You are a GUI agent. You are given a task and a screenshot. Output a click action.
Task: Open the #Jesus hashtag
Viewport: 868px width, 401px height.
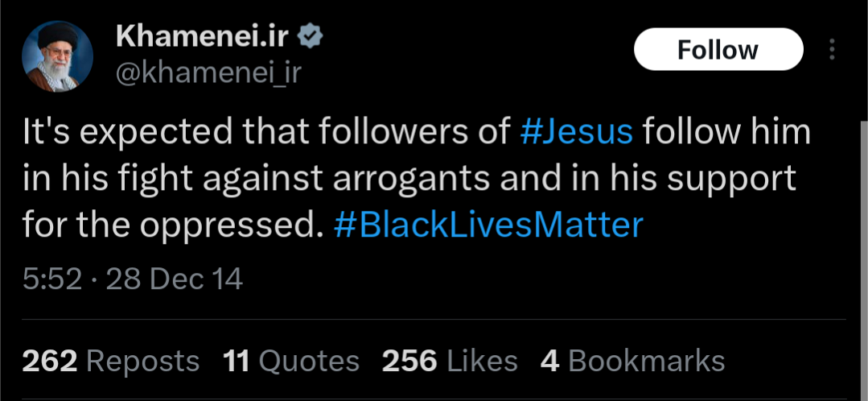(x=576, y=132)
